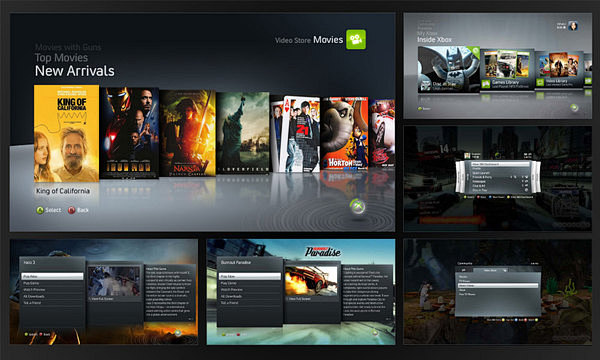
Task: Open the gamer profile avatar picture
Action: tap(573, 26)
